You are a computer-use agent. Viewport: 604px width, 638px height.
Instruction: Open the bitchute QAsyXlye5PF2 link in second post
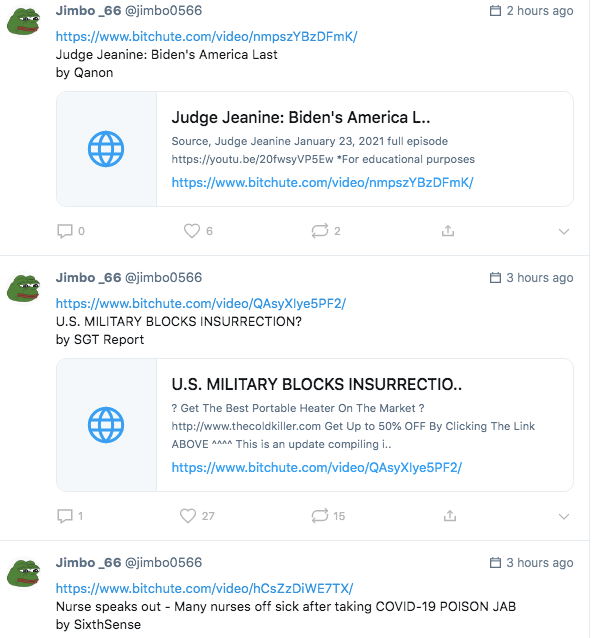[x=201, y=304]
